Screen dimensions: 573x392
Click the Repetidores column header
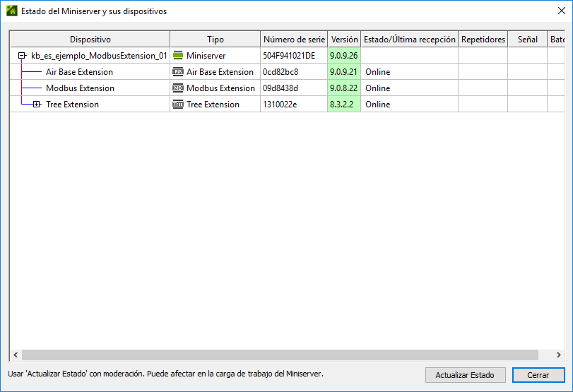[483, 40]
